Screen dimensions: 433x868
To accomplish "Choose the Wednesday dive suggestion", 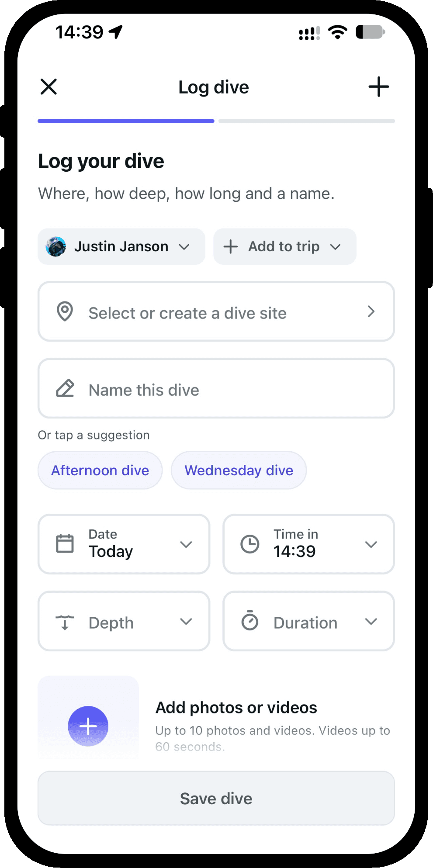I will click(239, 470).
